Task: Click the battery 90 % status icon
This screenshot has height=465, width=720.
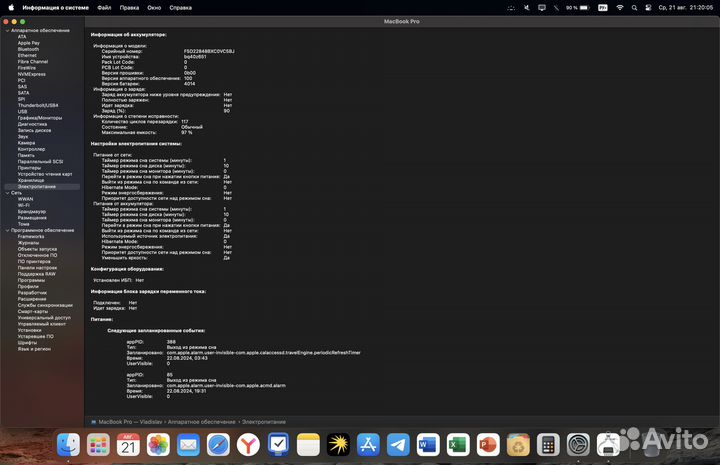Action: [x=577, y=7]
